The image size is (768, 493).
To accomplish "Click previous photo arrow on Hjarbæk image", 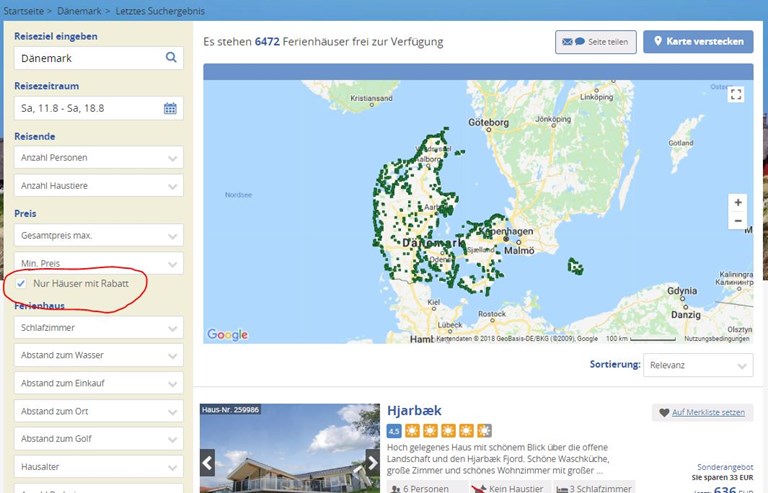I will [x=208, y=462].
